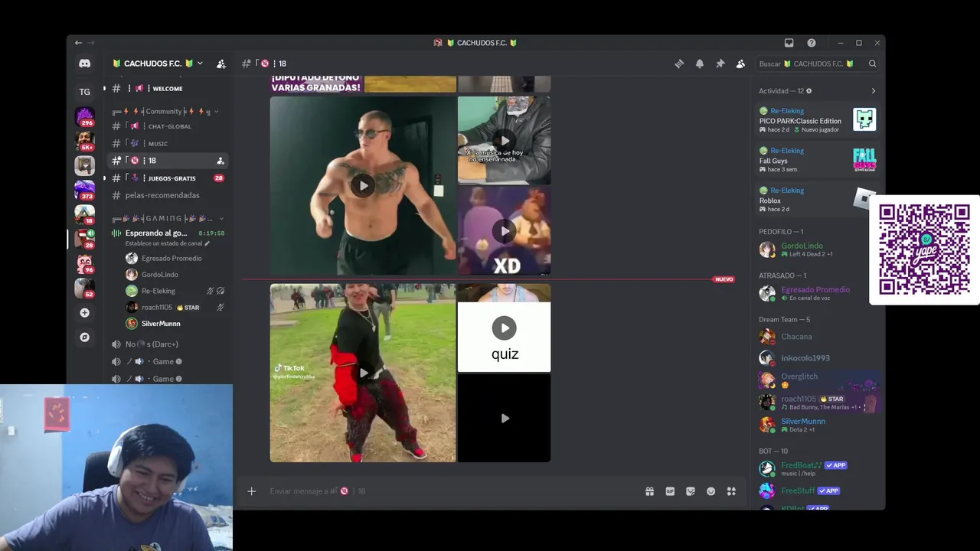980x551 pixels.
Task: Open the apps launcher icon in message bar
Action: tap(731, 491)
